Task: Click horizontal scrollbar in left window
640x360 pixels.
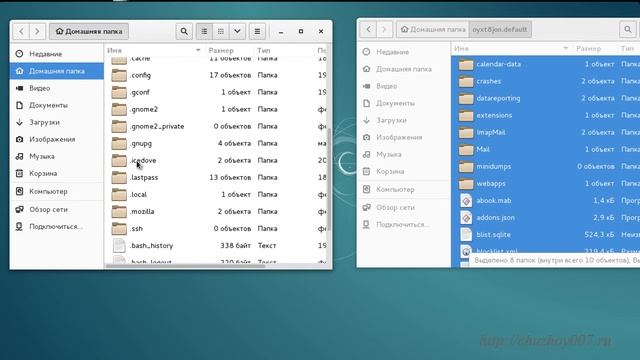Action: [x=186, y=266]
